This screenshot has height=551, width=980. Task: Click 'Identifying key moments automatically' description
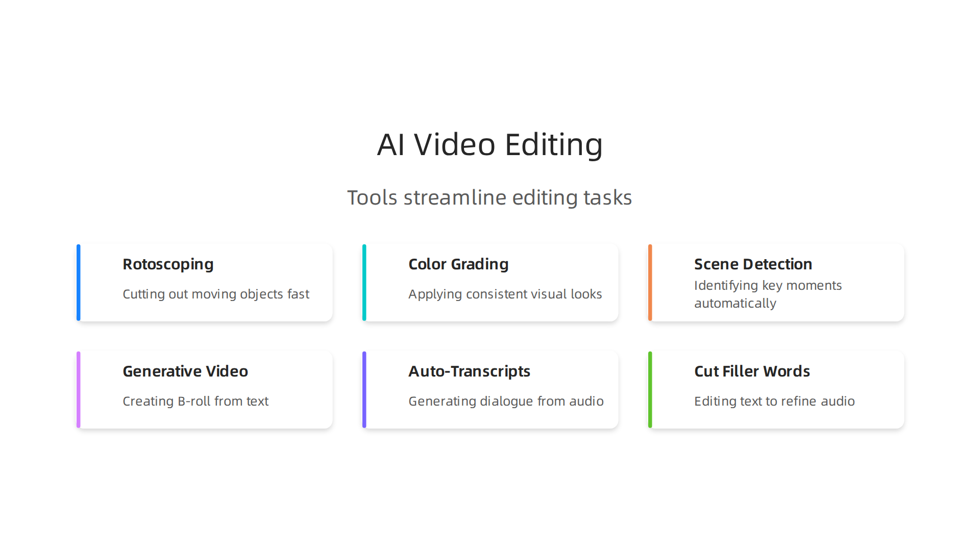tap(768, 294)
